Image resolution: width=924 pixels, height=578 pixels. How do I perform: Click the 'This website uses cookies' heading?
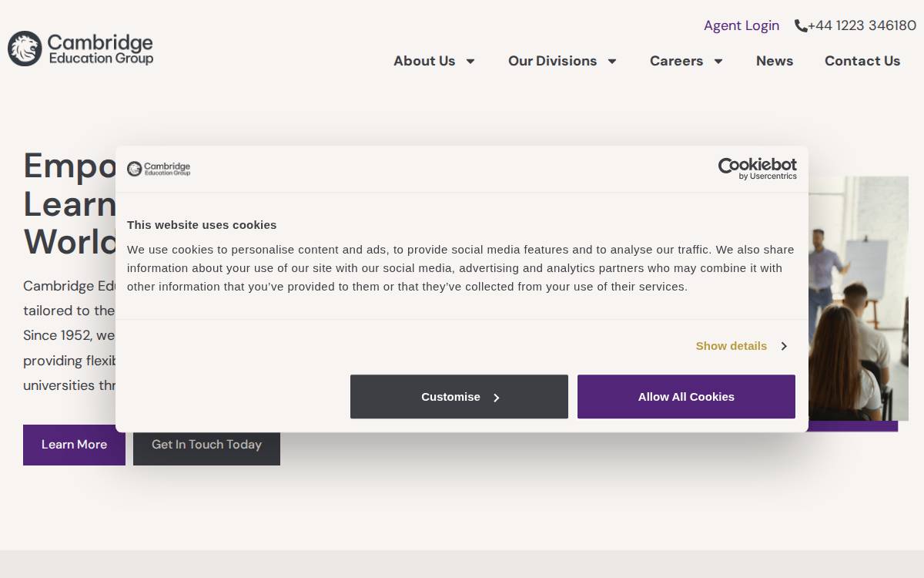click(x=202, y=225)
